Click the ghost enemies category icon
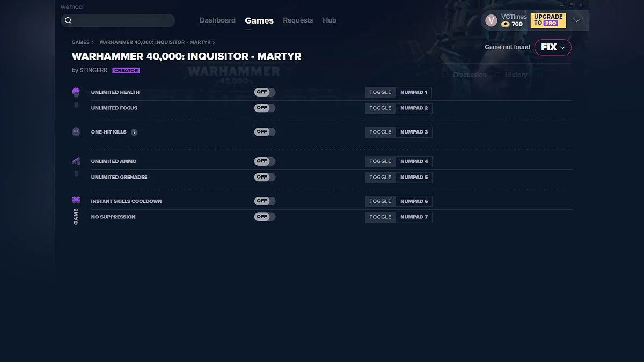This screenshot has width=644, height=362. pyautogui.click(x=76, y=131)
